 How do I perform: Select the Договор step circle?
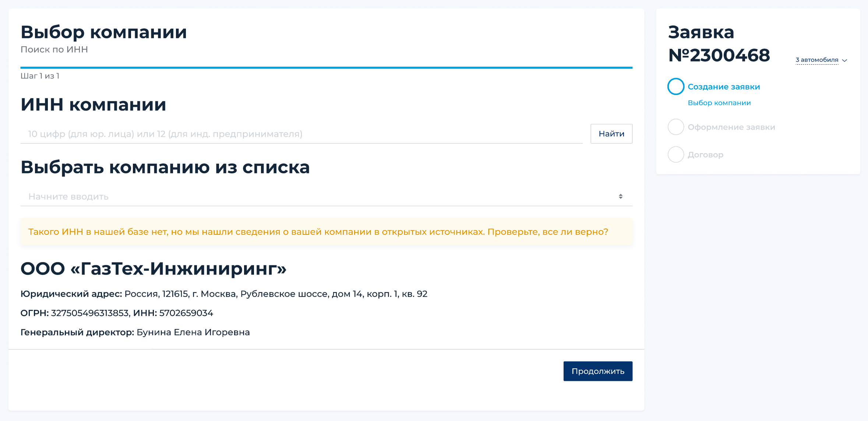(675, 155)
